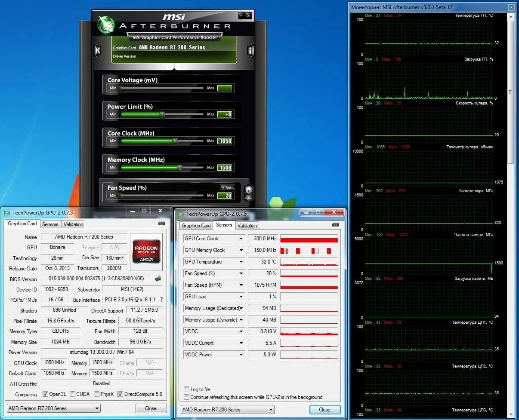Viewport: 519px width, 420px height.
Task: Click the GPU Temperature reading 32.0 °C
Action: click(263, 262)
